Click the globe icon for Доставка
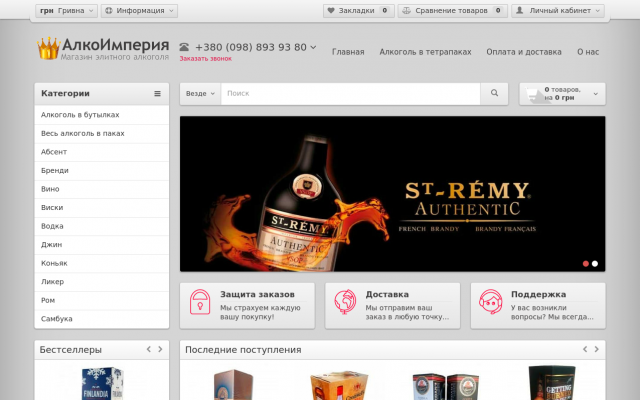The height and width of the screenshot is (400, 640). pos(345,302)
